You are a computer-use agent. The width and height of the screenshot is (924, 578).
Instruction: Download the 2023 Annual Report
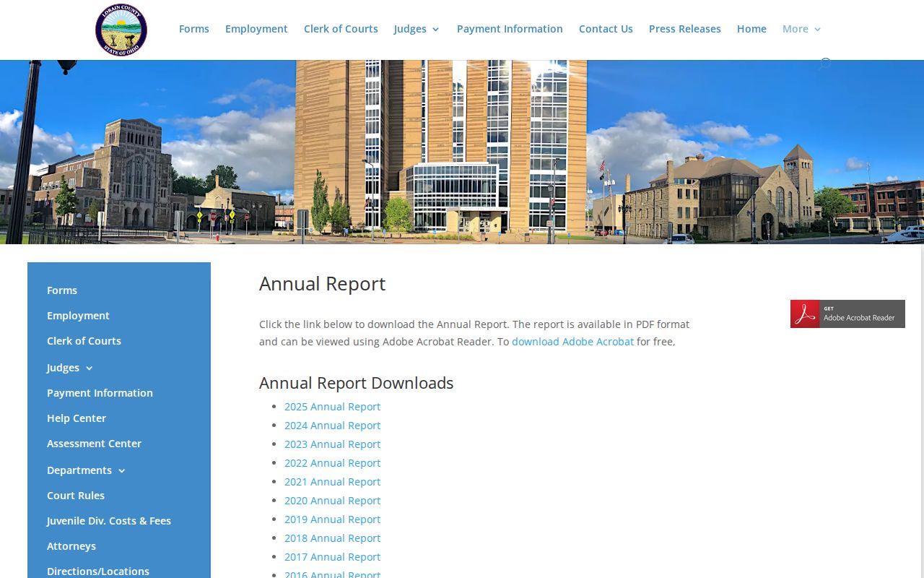332,444
